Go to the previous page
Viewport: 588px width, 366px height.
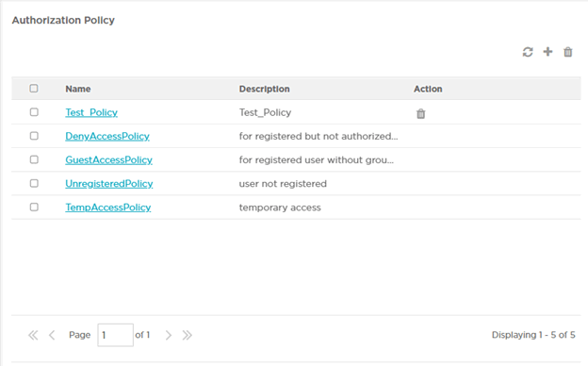click(x=52, y=335)
